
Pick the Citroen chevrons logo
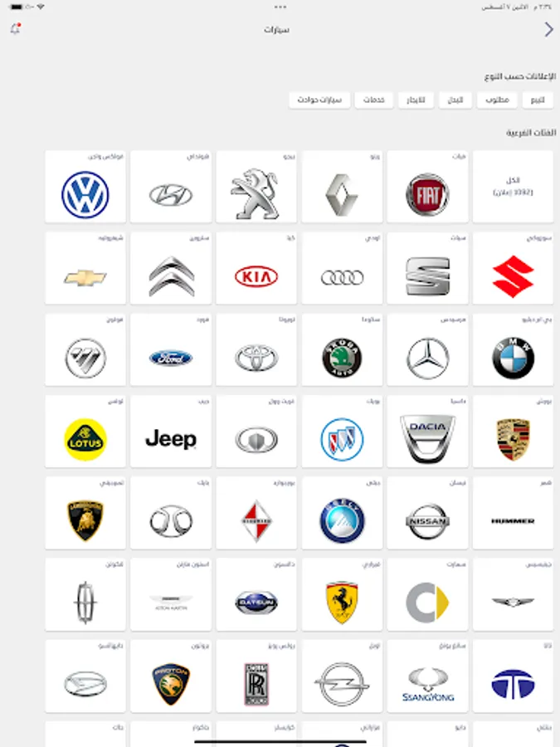(171, 276)
